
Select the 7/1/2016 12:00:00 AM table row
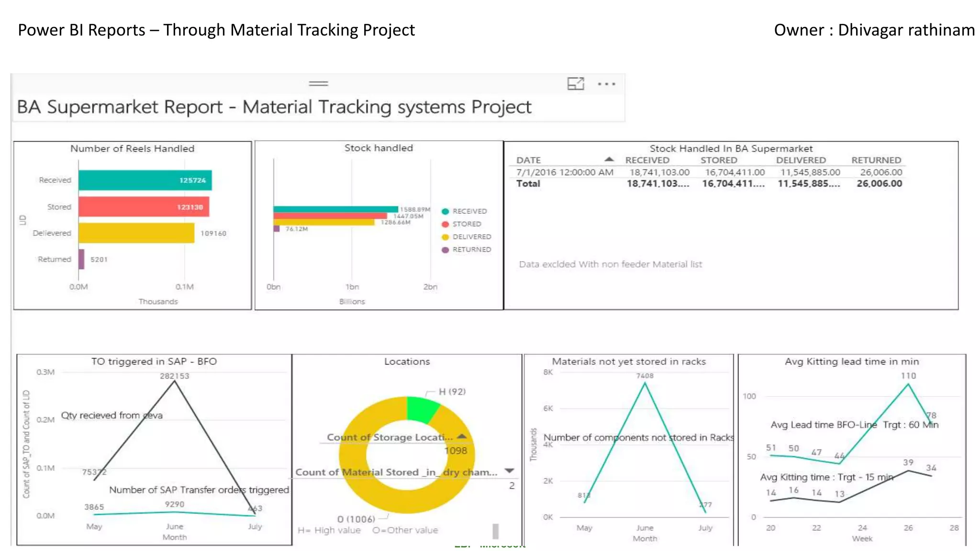coord(709,172)
